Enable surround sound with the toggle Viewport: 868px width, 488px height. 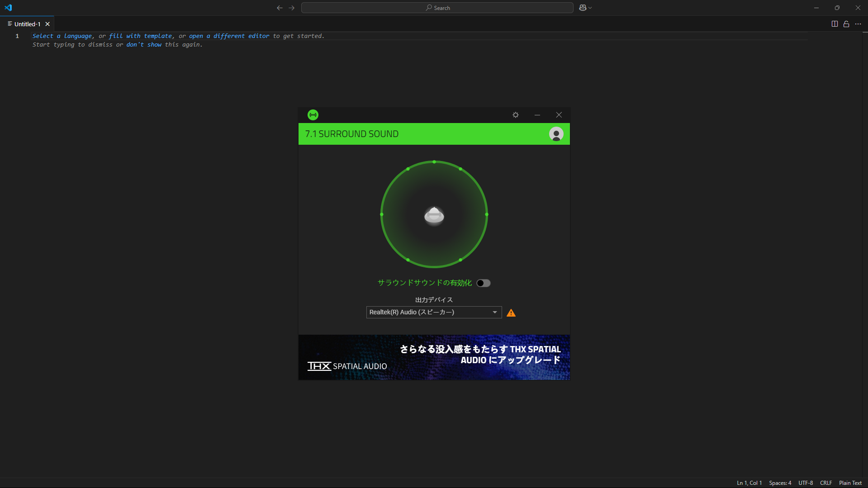483,283
